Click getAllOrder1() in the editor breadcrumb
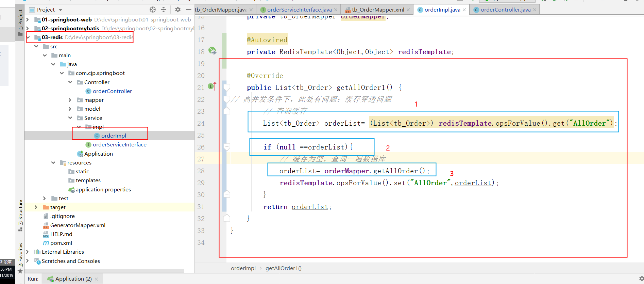Screen dimensions: 644x284 tap(284, 268)
